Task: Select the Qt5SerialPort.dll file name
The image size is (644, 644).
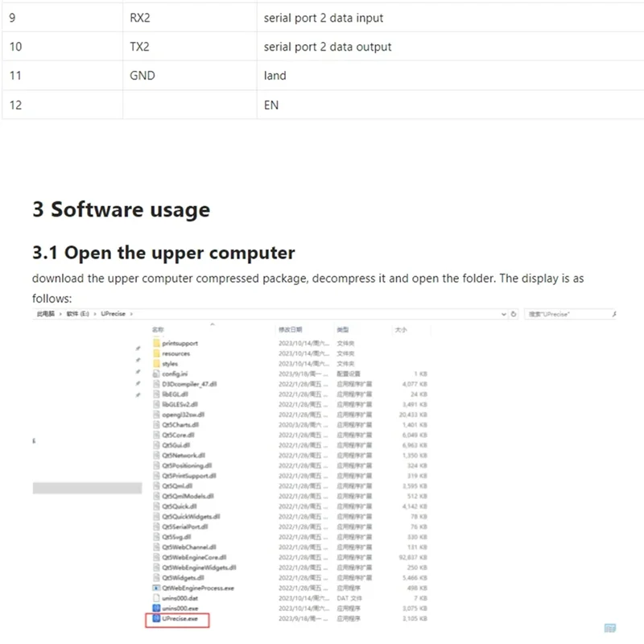Action: (x=185, y=527)
